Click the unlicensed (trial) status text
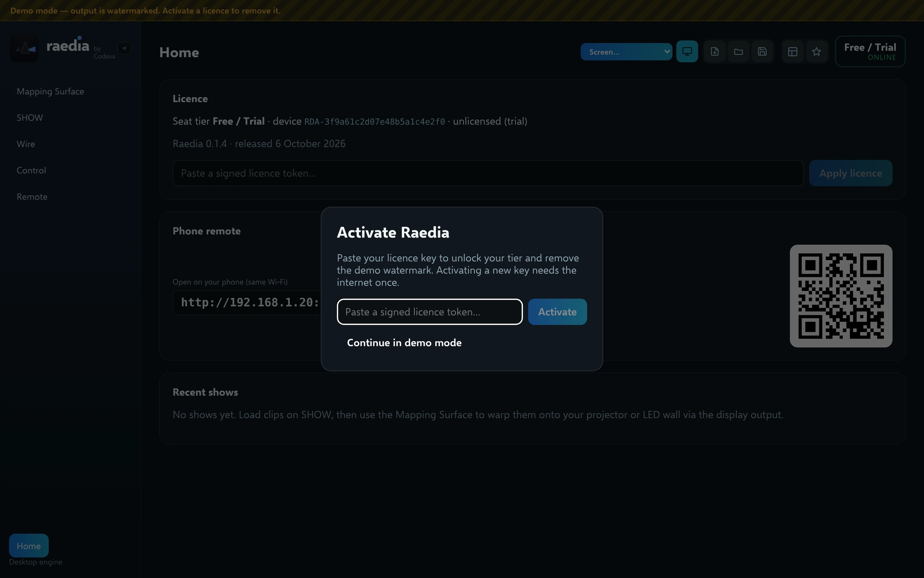The image size is (924, 578). 490,121
